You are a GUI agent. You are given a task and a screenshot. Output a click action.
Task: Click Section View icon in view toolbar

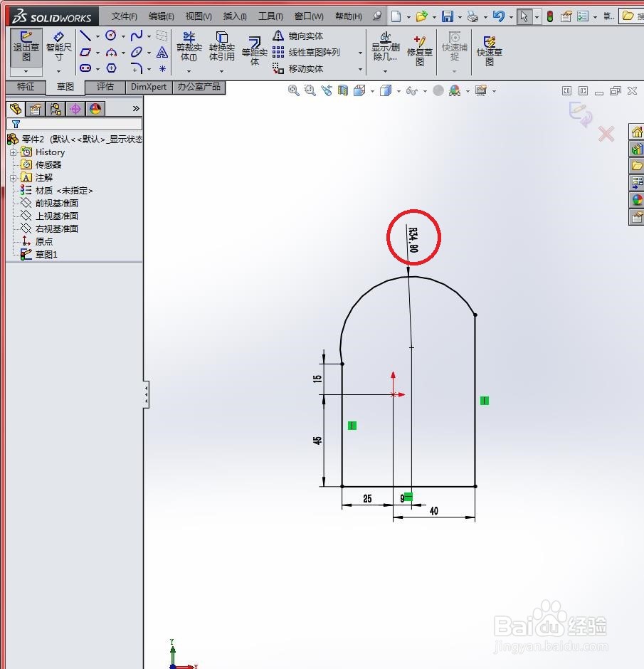pos(343,90)
